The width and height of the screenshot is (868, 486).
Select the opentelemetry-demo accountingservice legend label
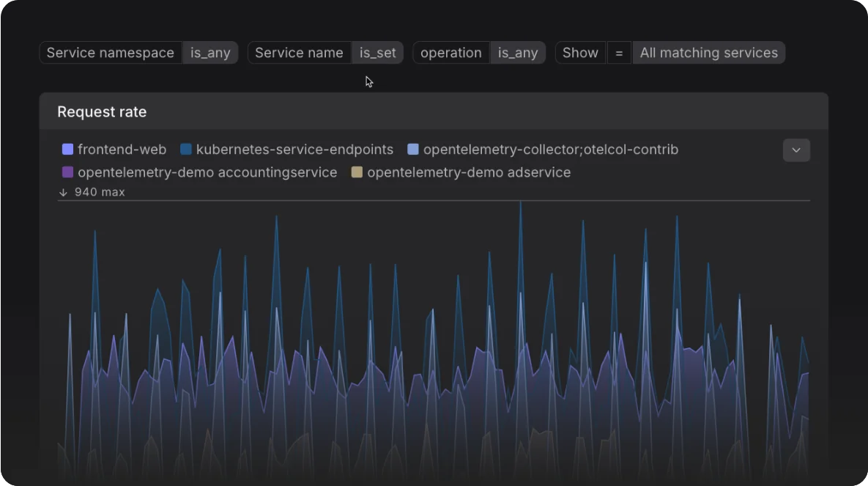[x=207, y=172]
